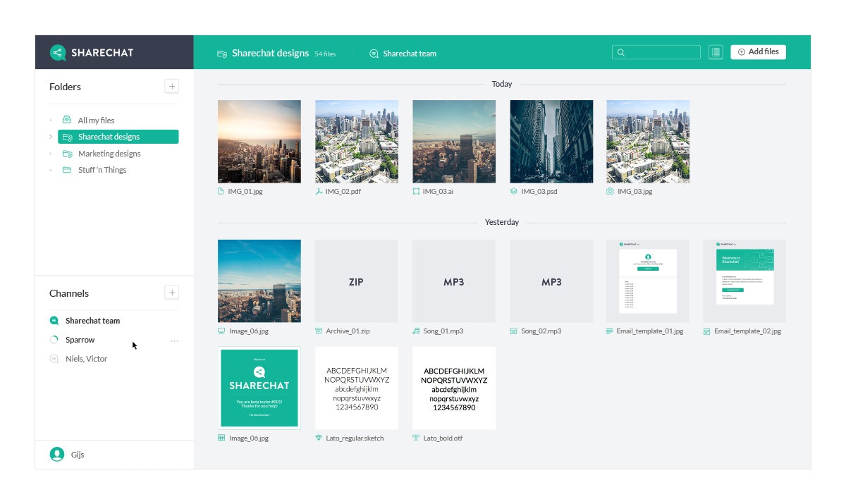
Task: Click the Sharechat logo icon
Action: tap(58, 52)
